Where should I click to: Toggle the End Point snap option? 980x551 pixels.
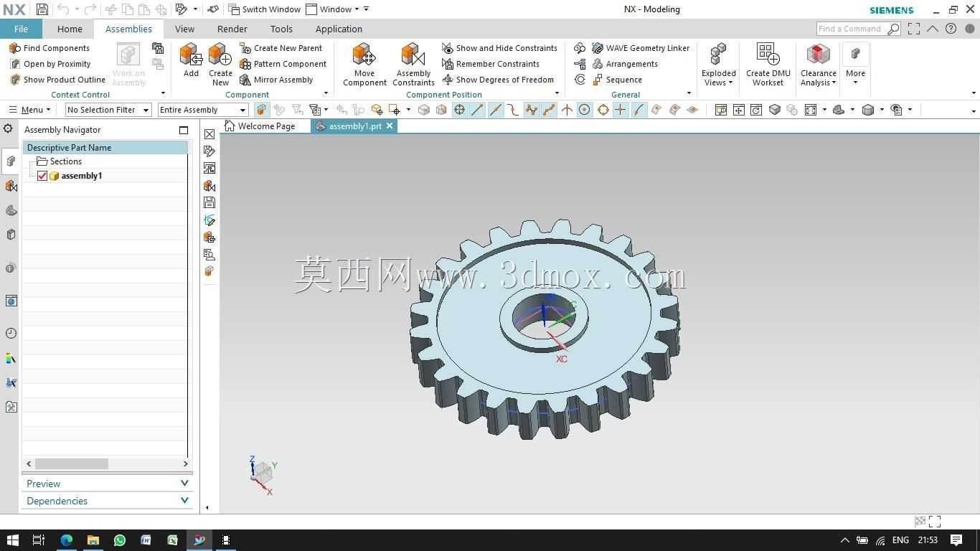pyautogui.click(x=478, y=110)
